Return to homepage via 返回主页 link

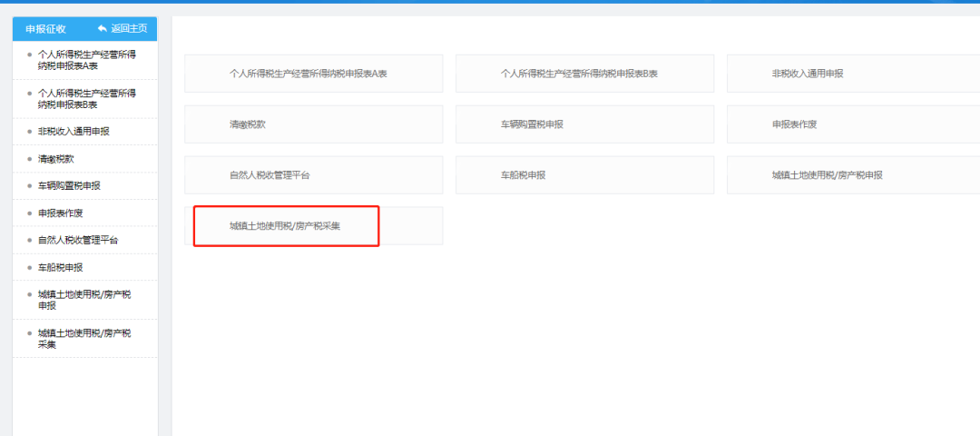(x=122, y=29)
